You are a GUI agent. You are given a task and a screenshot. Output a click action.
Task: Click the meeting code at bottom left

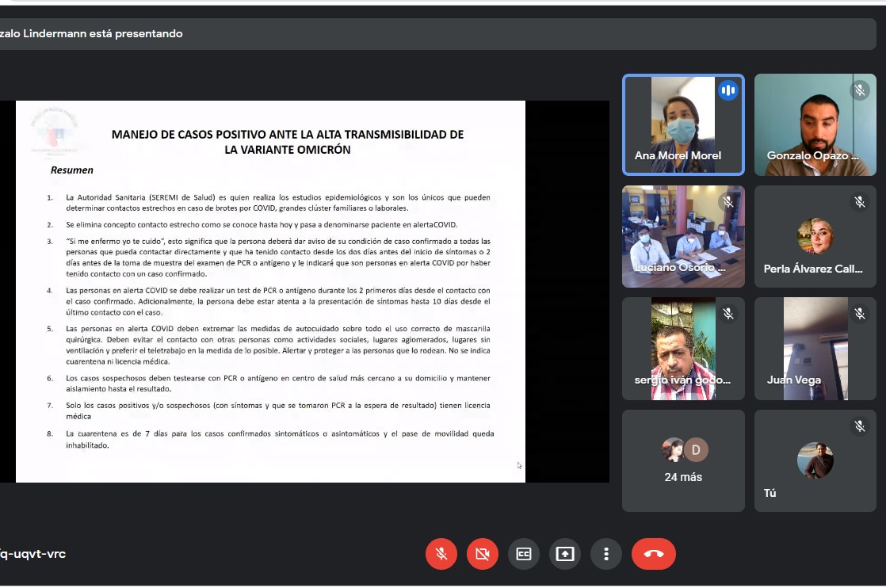pyautogui.click(x=33, y=554)
